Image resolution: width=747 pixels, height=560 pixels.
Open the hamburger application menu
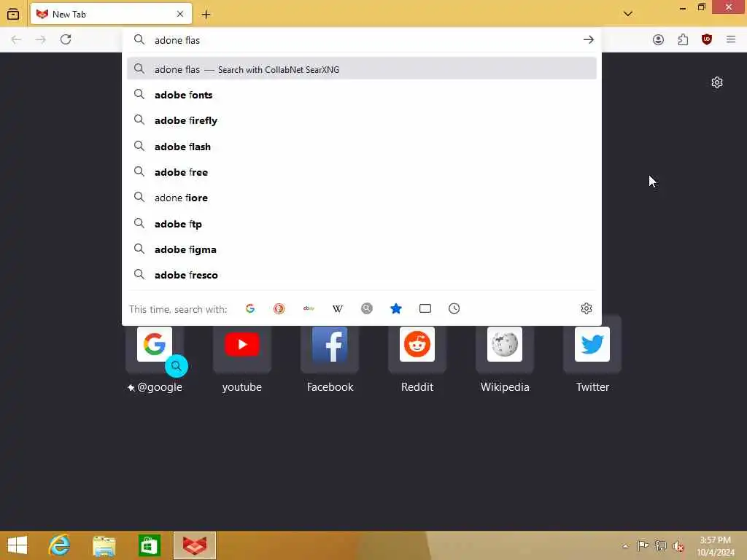point(731,39)
